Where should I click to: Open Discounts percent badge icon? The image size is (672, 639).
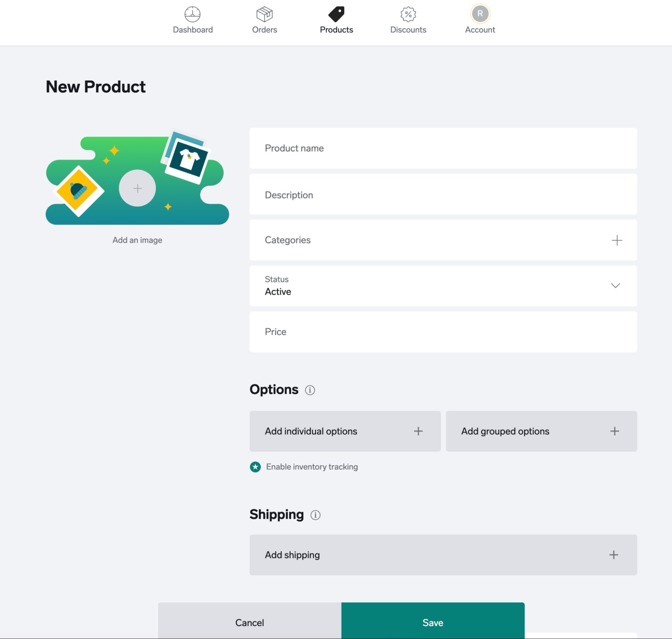408,14
